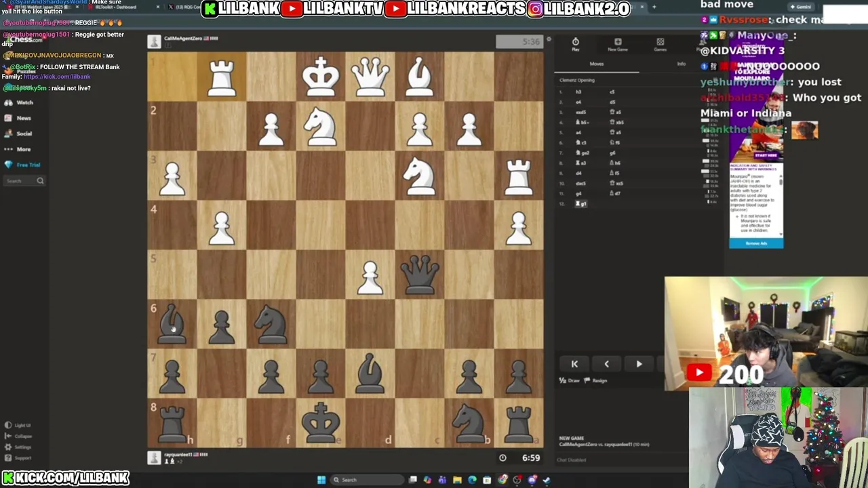Select current move 12 rook g1
Image resolution: width=868 pixels, height=488 pixels.
point(582,204)
